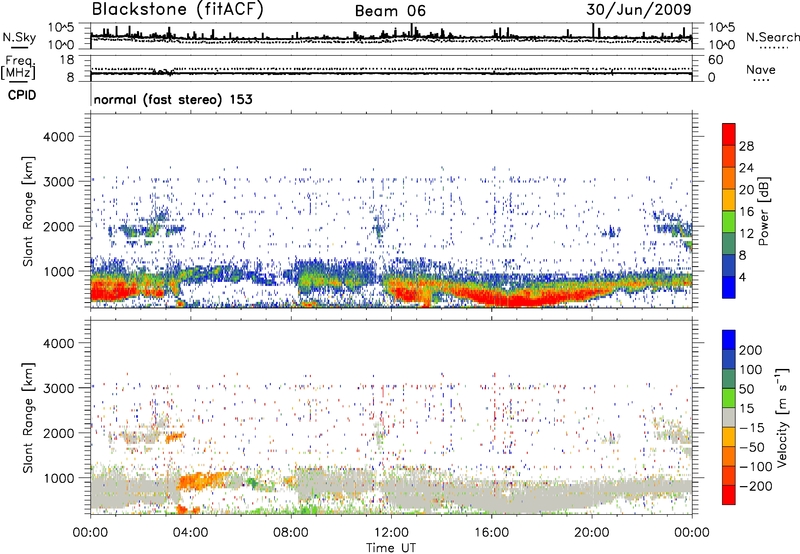
Task: Click the 'Nave' legend label
Action: [x=761, y=70]
